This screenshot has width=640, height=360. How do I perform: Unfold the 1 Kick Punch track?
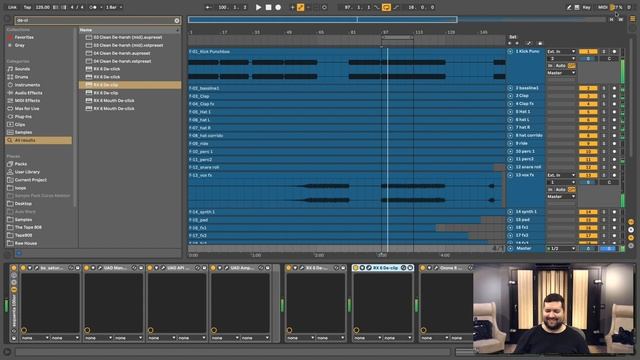click(x=510, y=51)
